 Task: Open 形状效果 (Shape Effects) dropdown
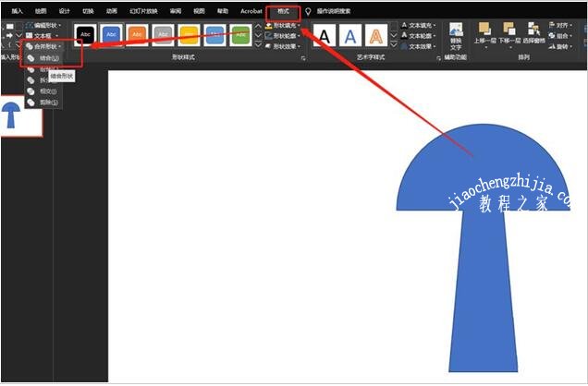(282, 46)
